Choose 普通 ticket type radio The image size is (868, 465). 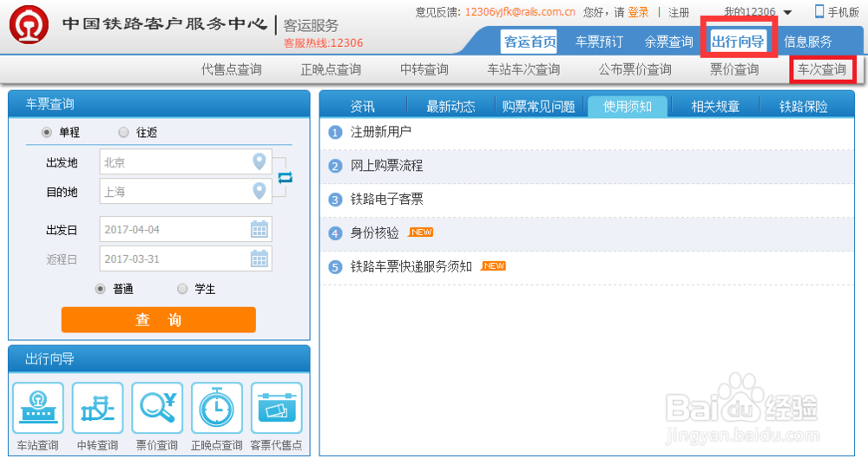[100, 289]
